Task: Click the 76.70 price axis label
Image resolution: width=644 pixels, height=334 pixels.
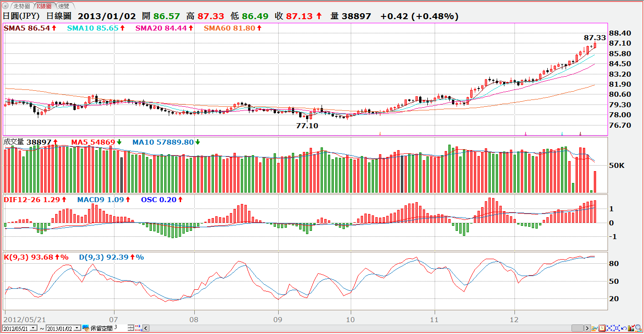Action: click(x=620, y=125)
